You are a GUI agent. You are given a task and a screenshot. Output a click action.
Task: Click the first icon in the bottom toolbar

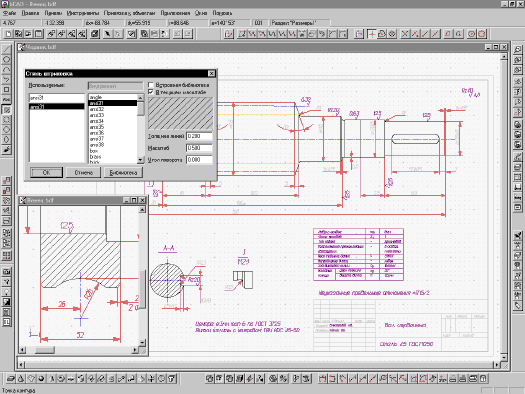point(11,379)
